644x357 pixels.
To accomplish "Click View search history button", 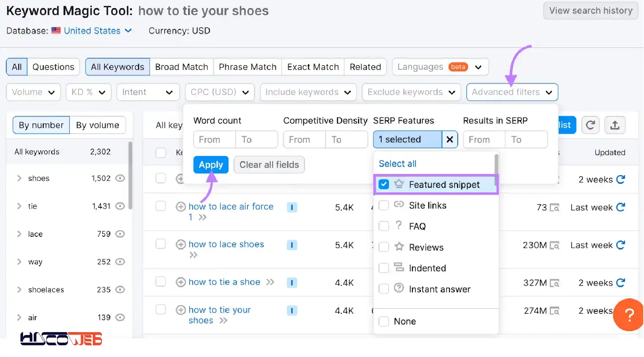I will 590,11.
